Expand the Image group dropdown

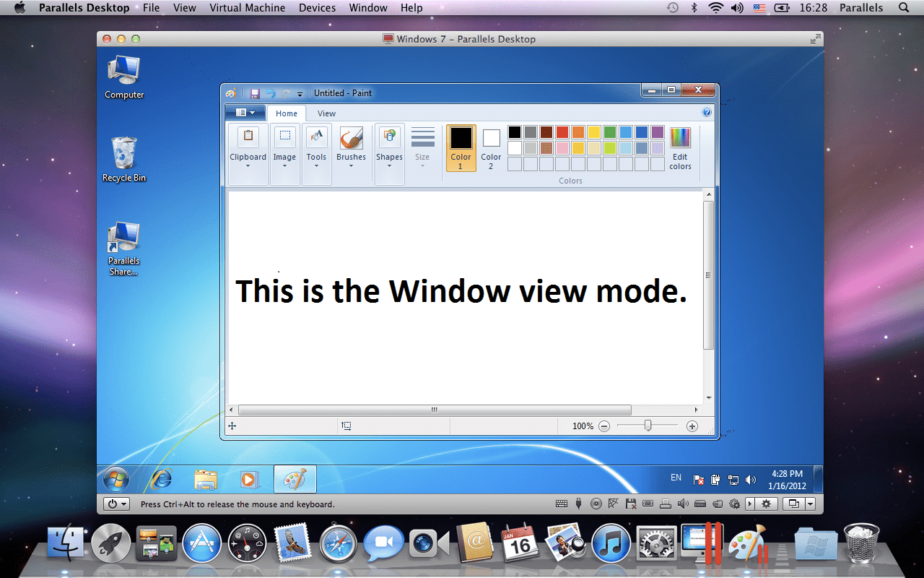coord(284,155)
